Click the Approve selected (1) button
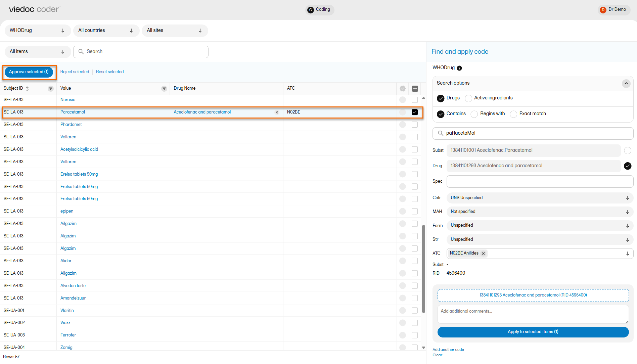This screenshot has height=364, width=637. coord(29,72)
